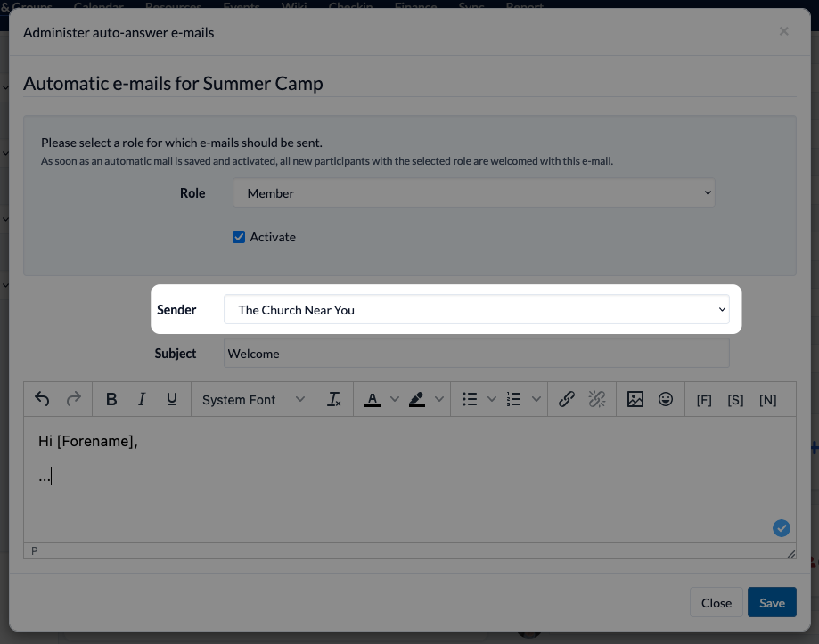
Task: Undo the last edit in the editor
Action: [x=42, y=400]
